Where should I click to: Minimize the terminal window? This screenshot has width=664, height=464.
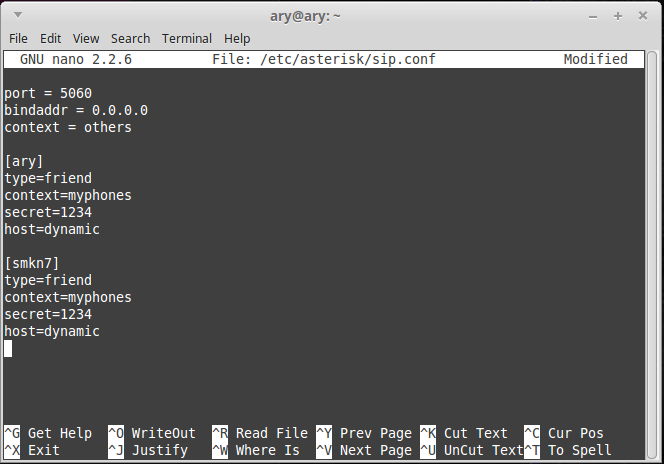point(593,17)
